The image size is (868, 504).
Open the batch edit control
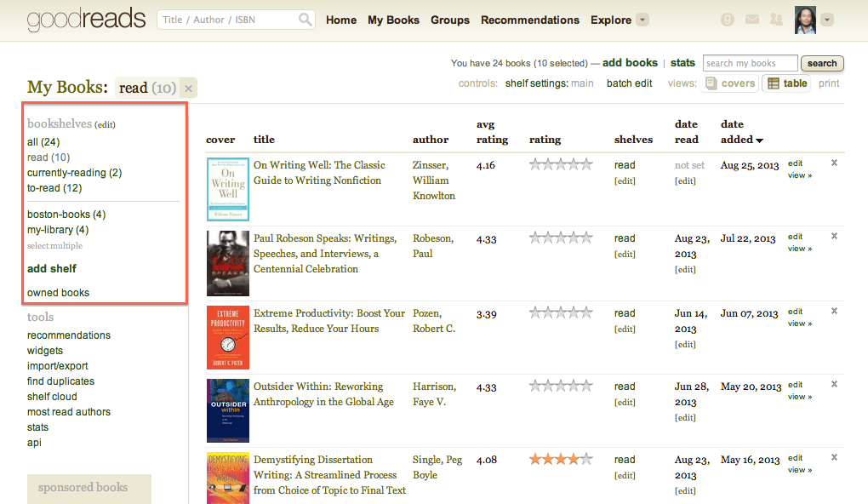click(630, 83)
